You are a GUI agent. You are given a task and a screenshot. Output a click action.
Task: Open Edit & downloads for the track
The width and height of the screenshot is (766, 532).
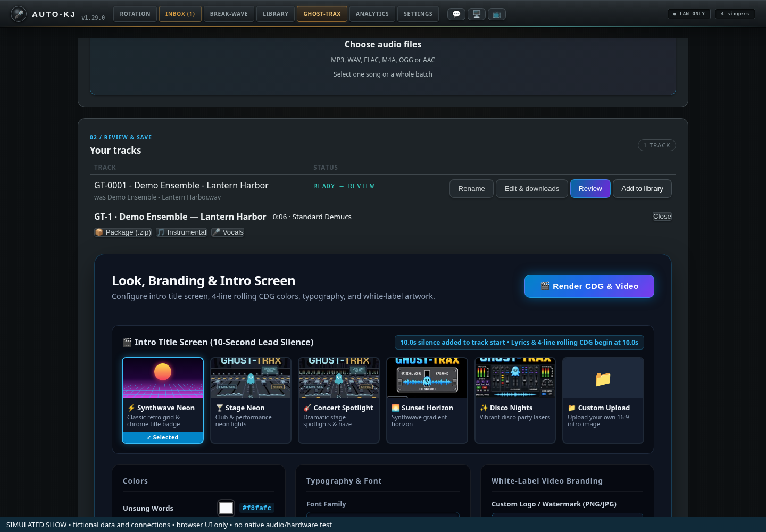pos(532,189)
